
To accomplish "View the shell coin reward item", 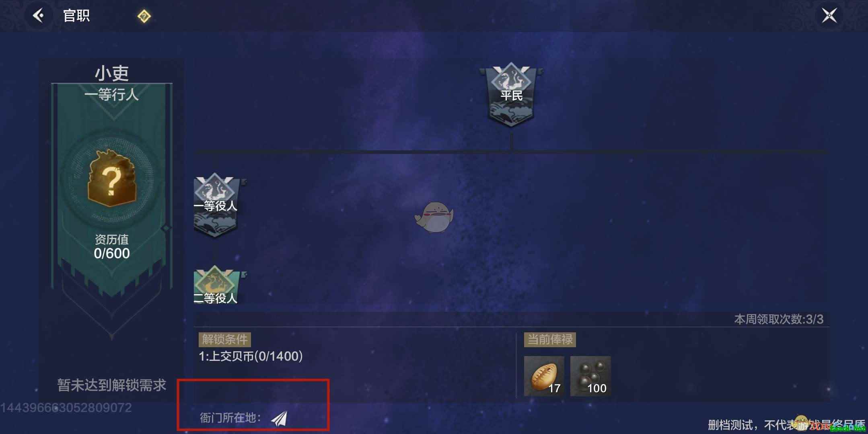I will pyautogui.click(x=544, y=376).
